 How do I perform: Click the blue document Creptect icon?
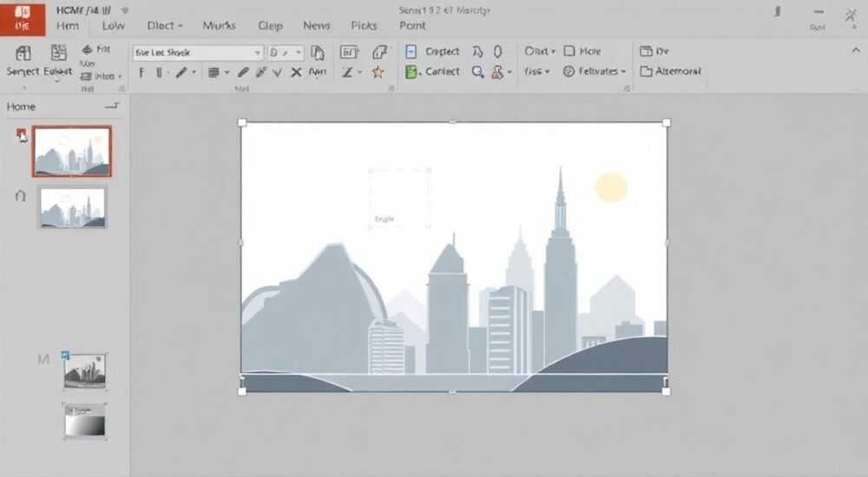coord(411,52)
